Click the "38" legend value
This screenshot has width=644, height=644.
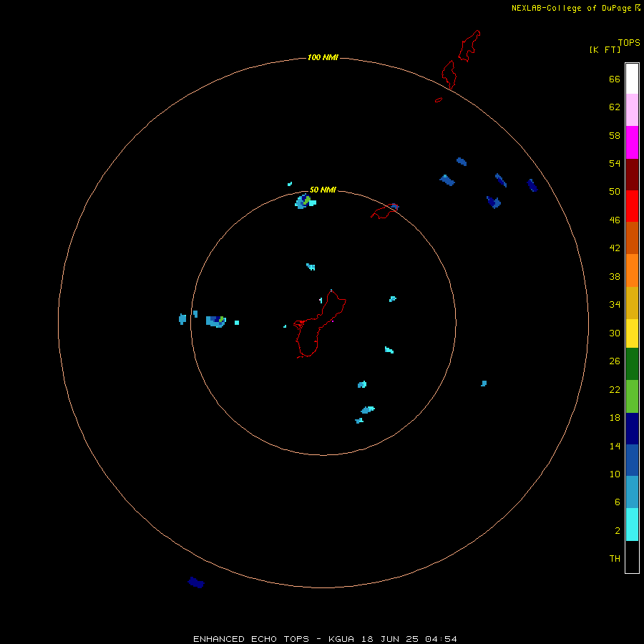point(615,277)
